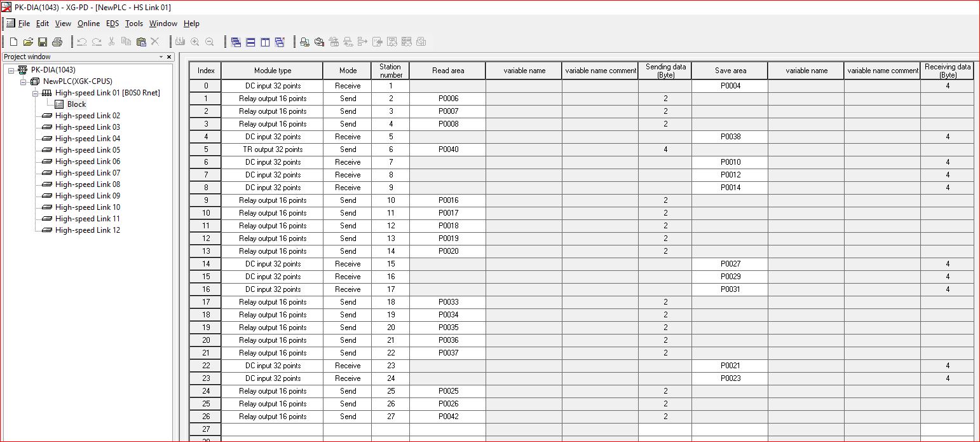Click the Cascade windows icon
The image size is (980, 442).
(236, 42)
